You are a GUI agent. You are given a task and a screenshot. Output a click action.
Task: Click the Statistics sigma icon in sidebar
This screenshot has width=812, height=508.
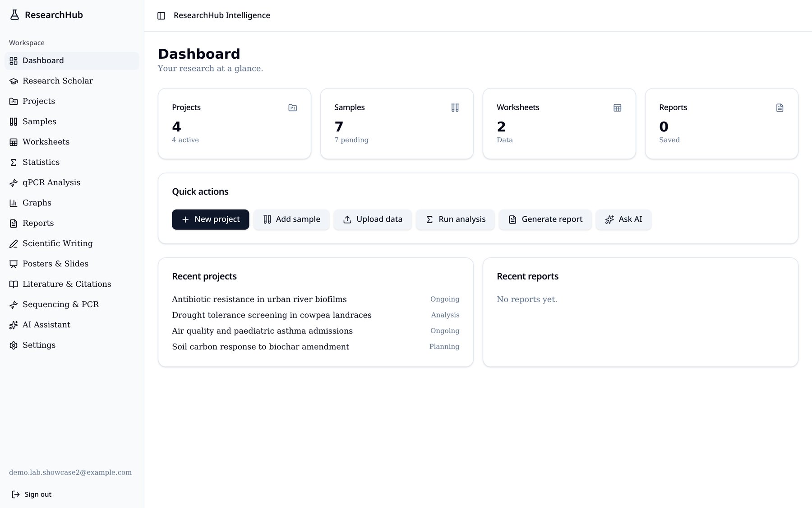coord(14,163)
